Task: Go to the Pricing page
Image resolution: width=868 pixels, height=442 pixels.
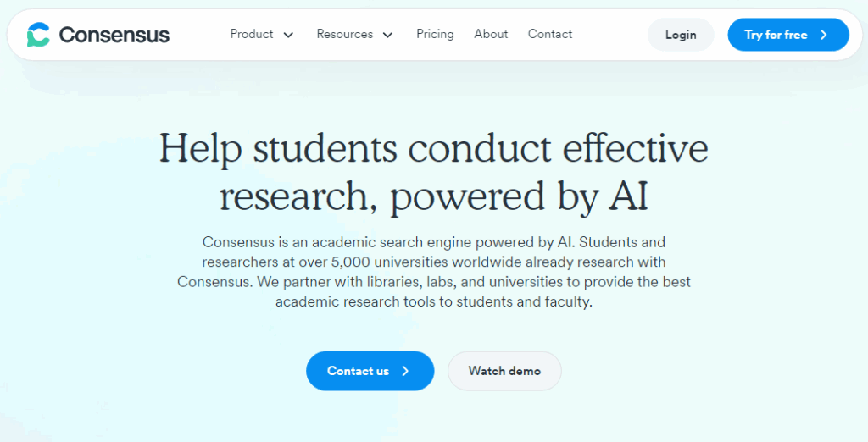Action: click(x=435, y=34)
